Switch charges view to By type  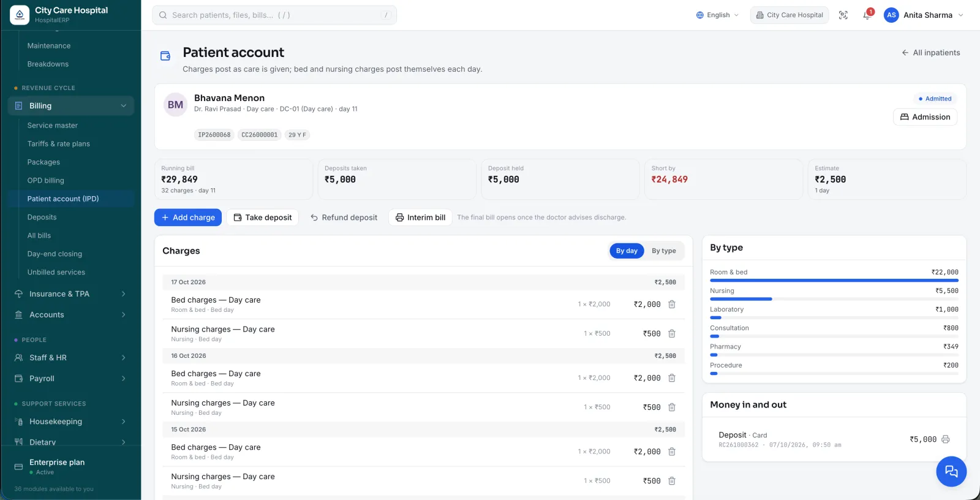point(664,251)
